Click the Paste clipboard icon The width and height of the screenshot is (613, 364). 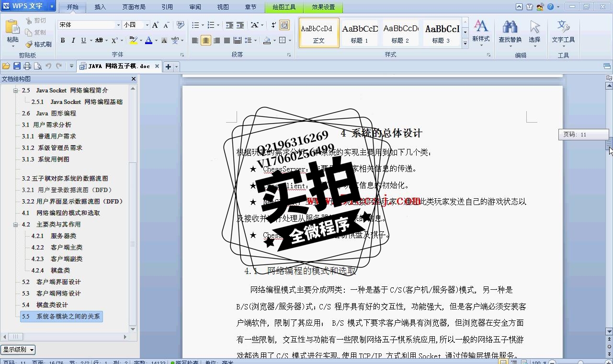tap(13, 27)
